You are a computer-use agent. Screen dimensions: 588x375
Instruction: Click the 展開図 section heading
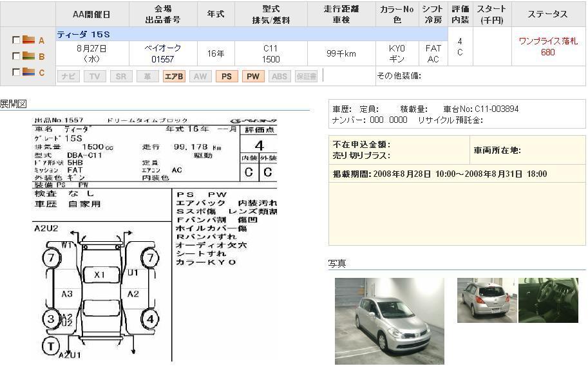click(14, 104)
